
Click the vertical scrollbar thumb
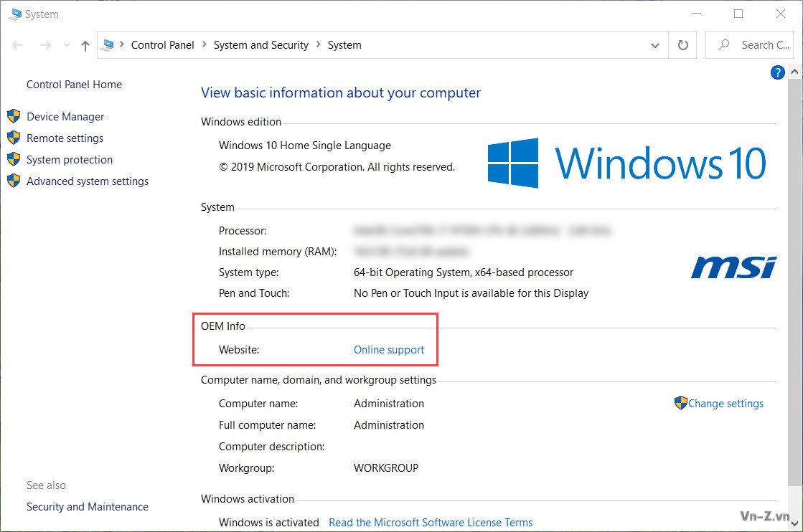pos(794,281)
